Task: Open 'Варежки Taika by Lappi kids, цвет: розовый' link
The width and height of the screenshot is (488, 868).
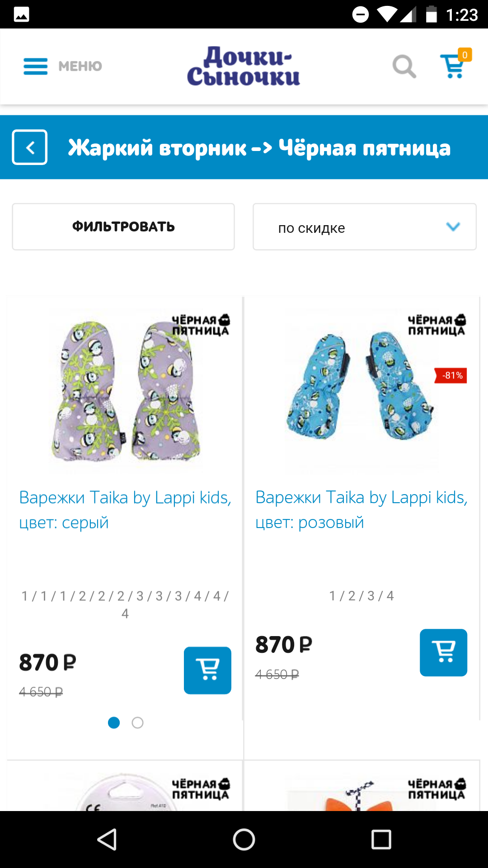Action: [361, 509]
